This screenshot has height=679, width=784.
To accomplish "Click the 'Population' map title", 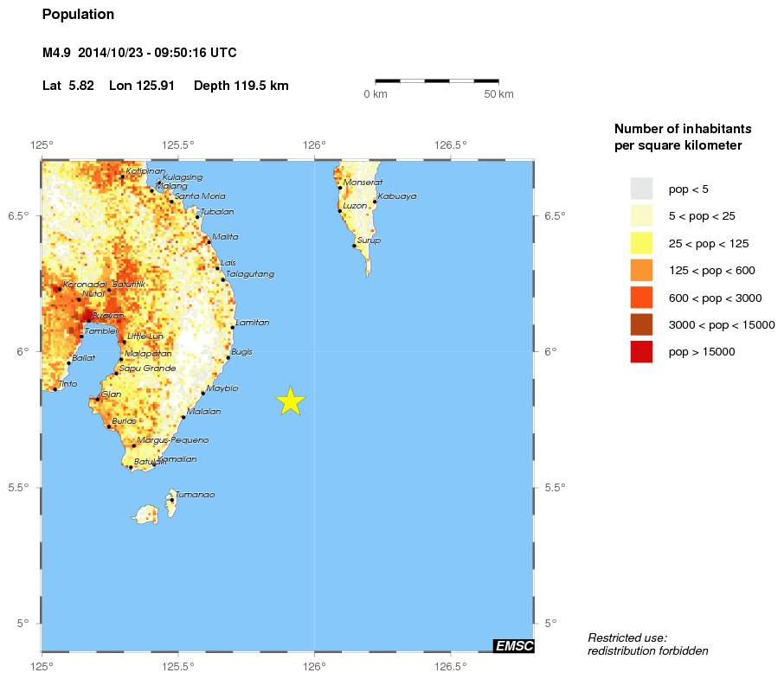I will click(78, 15).
